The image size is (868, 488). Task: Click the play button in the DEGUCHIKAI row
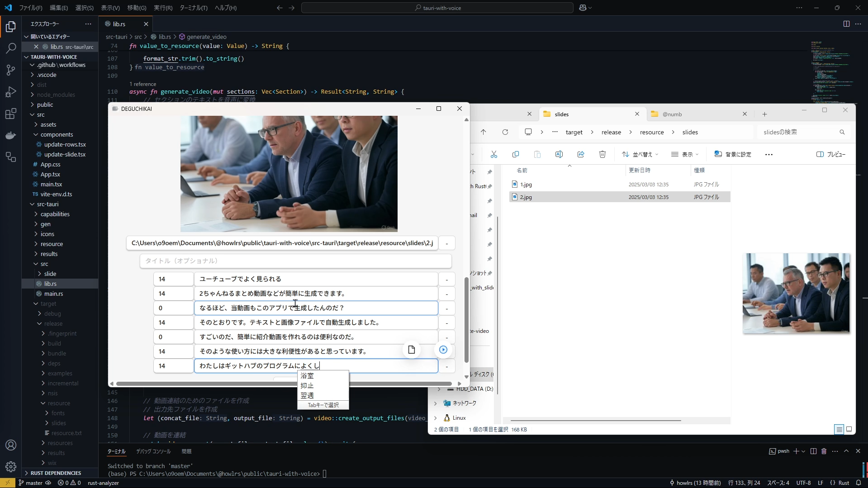pyautogui.click(x=443, y=350)
